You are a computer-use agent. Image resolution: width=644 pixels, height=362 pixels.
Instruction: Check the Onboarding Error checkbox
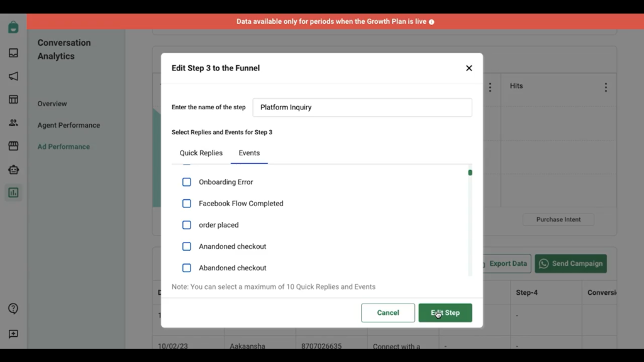click(186, 182)
